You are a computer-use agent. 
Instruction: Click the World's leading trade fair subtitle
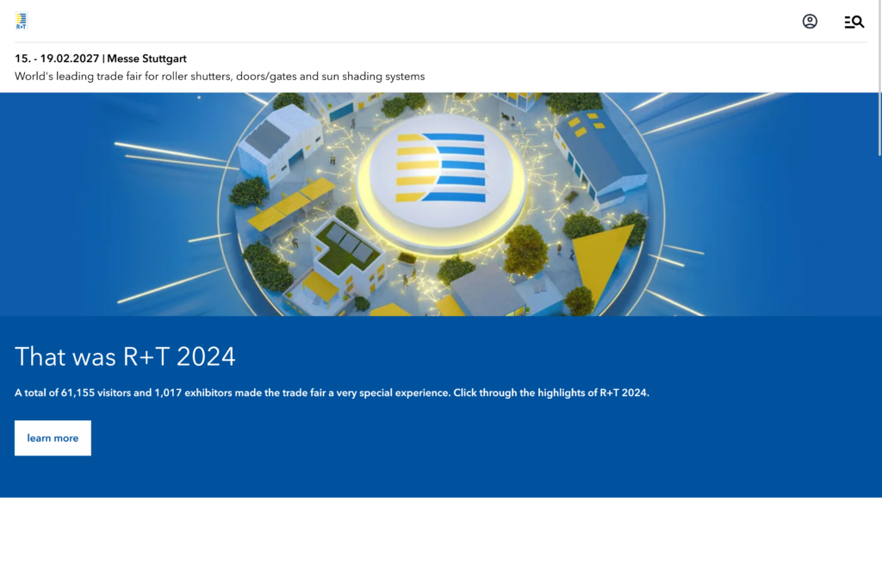pos(219,76)
